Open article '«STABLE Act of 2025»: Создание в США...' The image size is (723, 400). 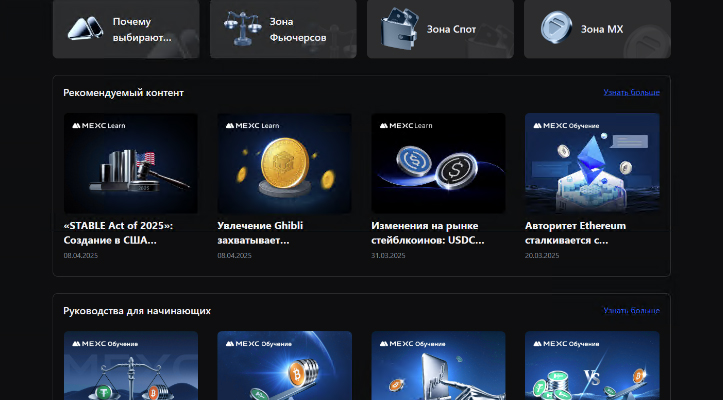pyautogui.click(x=119, y=233)
